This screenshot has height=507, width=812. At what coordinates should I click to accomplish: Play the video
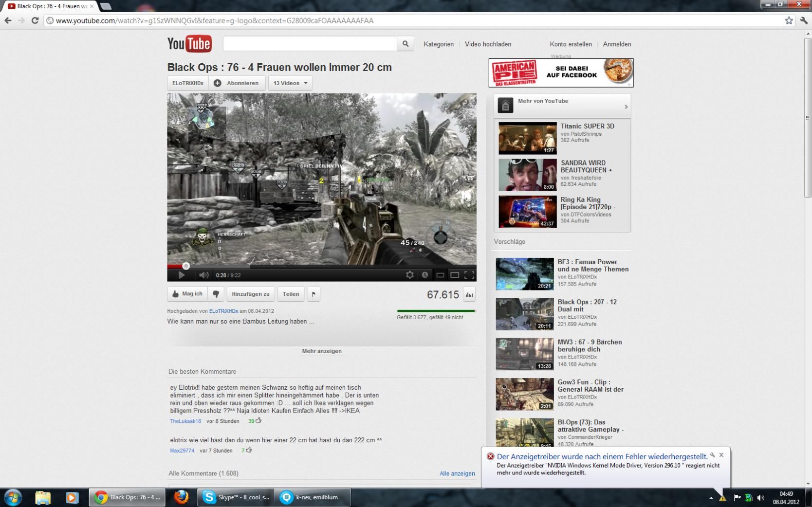181,275
